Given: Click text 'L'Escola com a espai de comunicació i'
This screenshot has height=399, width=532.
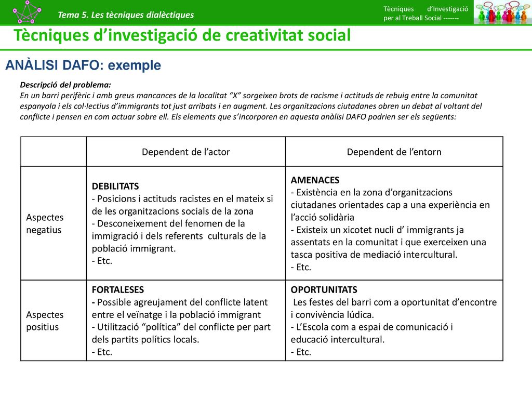Looking at the screenshot, I should [x=375, y=327].
